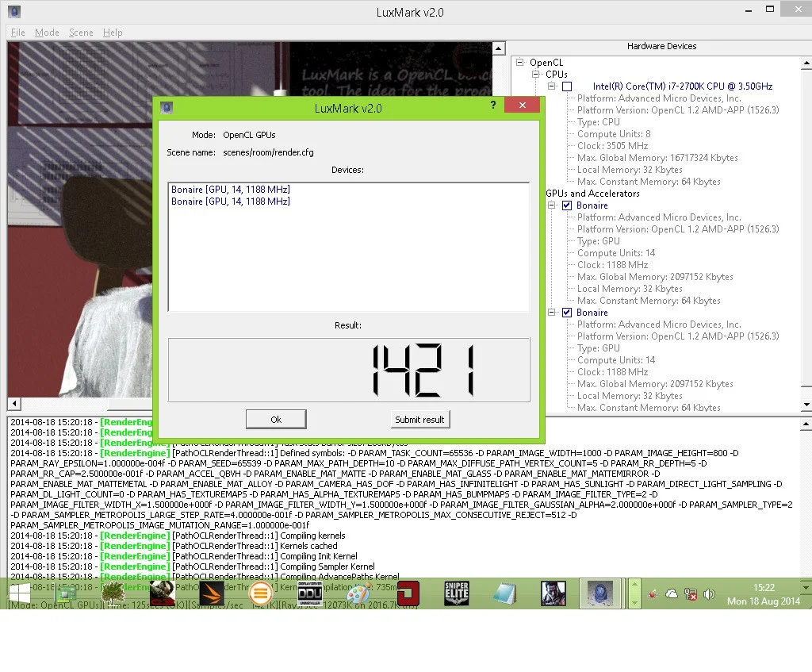Select the GPUs and Accelerators tree item
This screenshot has height=672, width=812.
592,194
